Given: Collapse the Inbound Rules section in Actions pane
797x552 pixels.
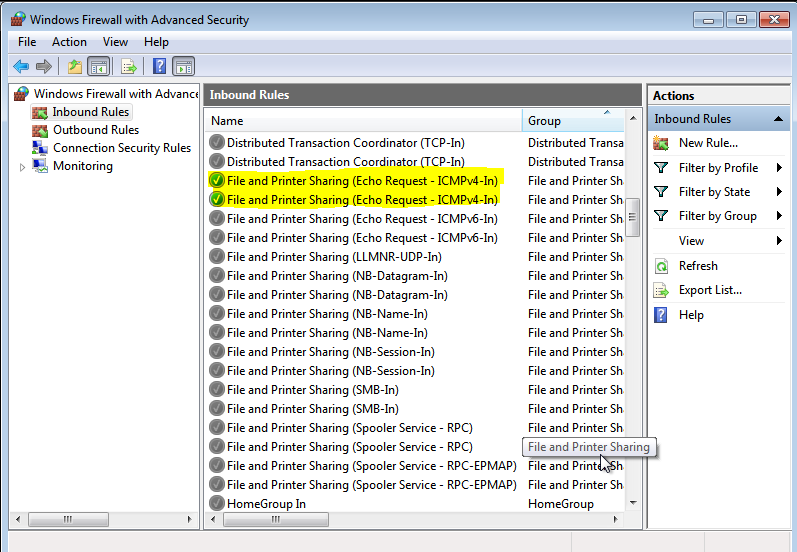Looking at the screenshot, I should coord(778,119).
